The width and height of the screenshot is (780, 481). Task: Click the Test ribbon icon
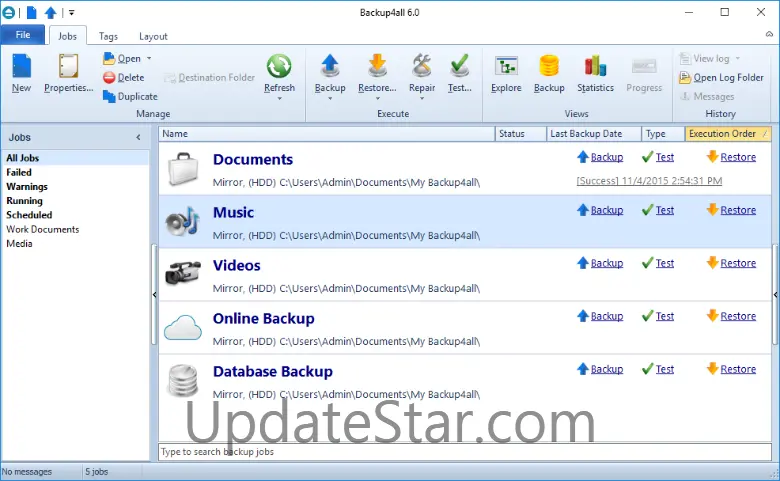460,66
